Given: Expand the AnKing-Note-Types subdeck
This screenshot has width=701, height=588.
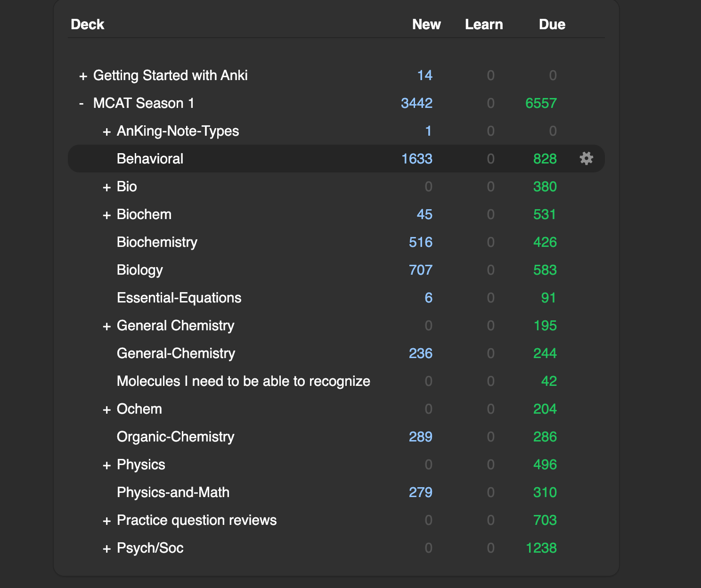Looking at the screenshot, I should (107, 131).
